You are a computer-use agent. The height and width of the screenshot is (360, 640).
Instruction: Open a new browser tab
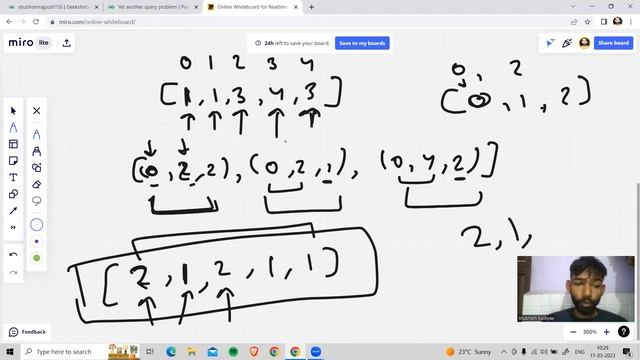pyautogui.click(x=311, y=7)
